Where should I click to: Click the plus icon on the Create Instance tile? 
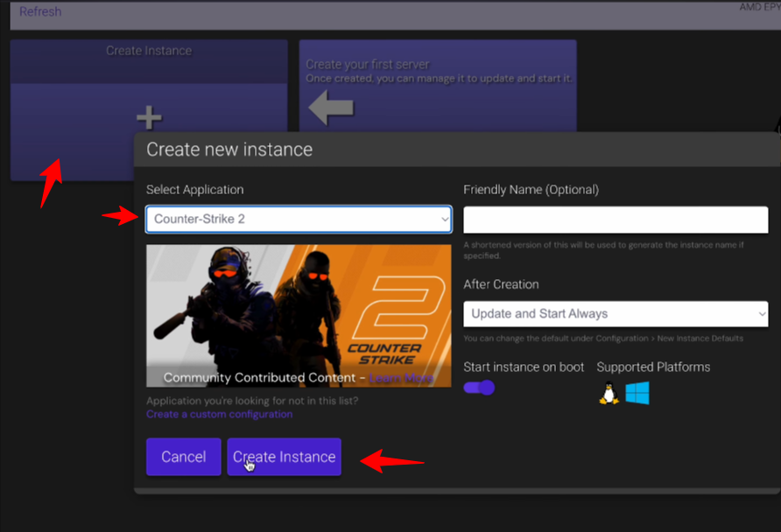(x=149, y=115)
